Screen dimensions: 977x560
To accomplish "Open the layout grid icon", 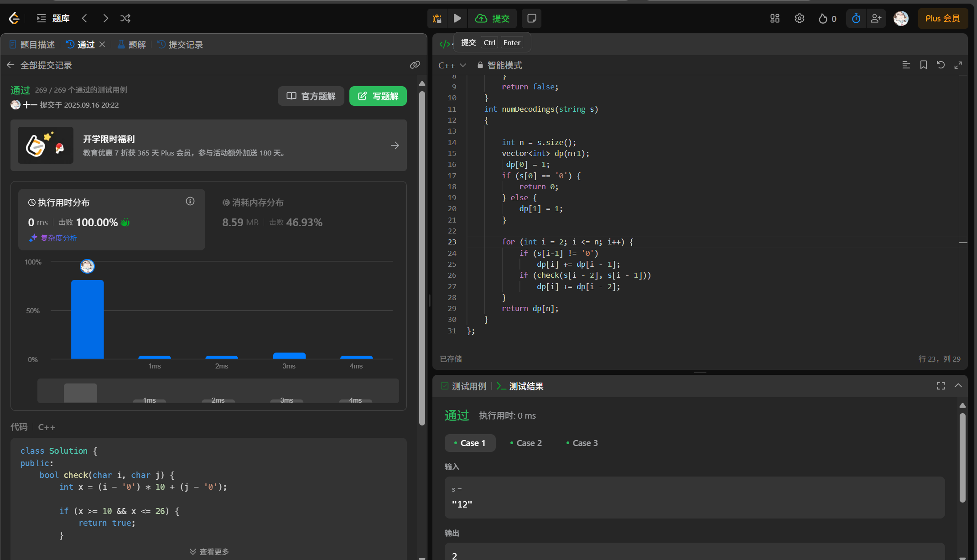I will coord(774,18).
